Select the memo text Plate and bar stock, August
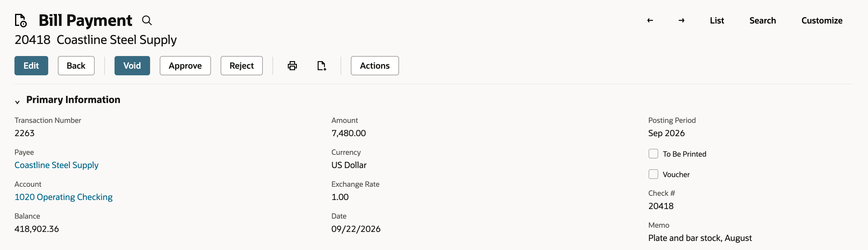868x250 pixels. (700, 238)
